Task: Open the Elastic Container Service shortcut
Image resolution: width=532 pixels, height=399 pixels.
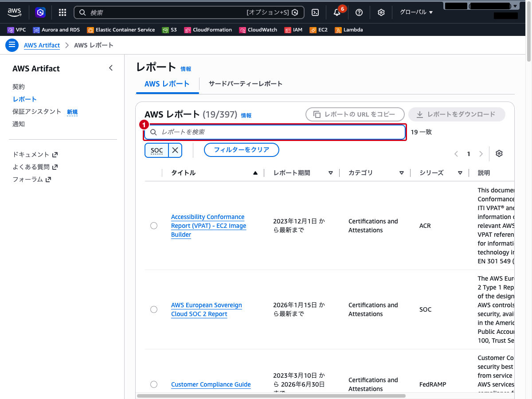Action: click(121, 30)
